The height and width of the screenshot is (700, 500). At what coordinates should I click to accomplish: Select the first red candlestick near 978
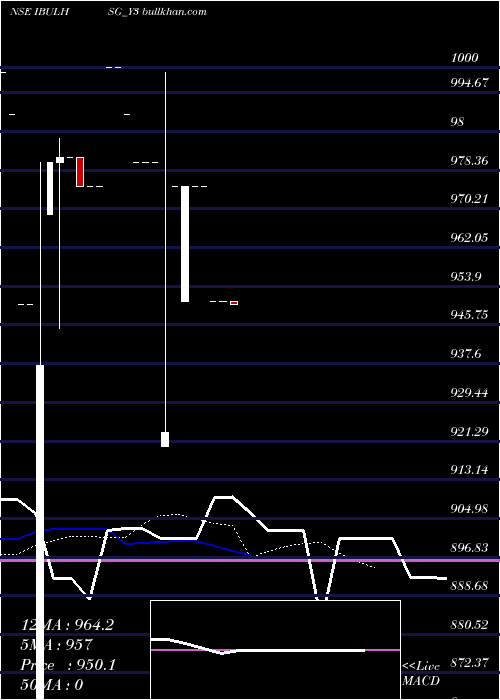tap(80, 172)
